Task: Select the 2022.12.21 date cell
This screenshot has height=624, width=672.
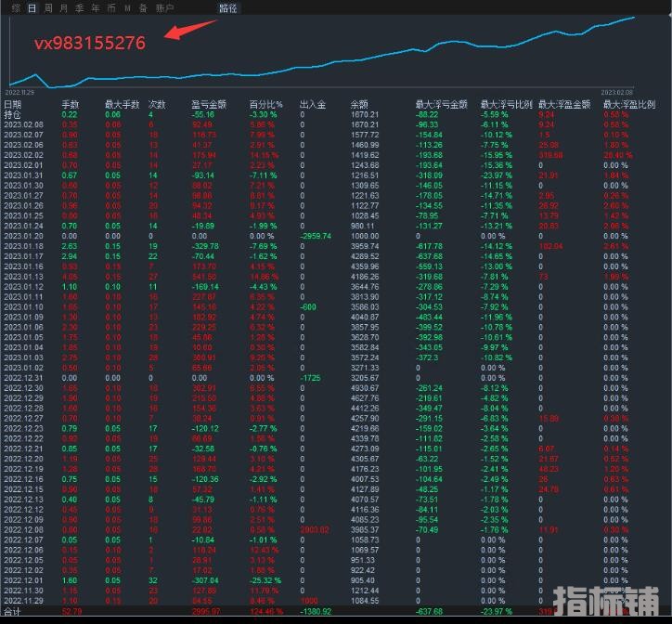Action: 23,448
